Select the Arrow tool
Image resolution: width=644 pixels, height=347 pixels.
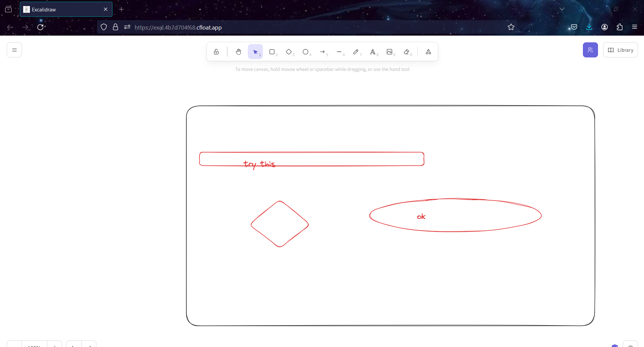322,52
